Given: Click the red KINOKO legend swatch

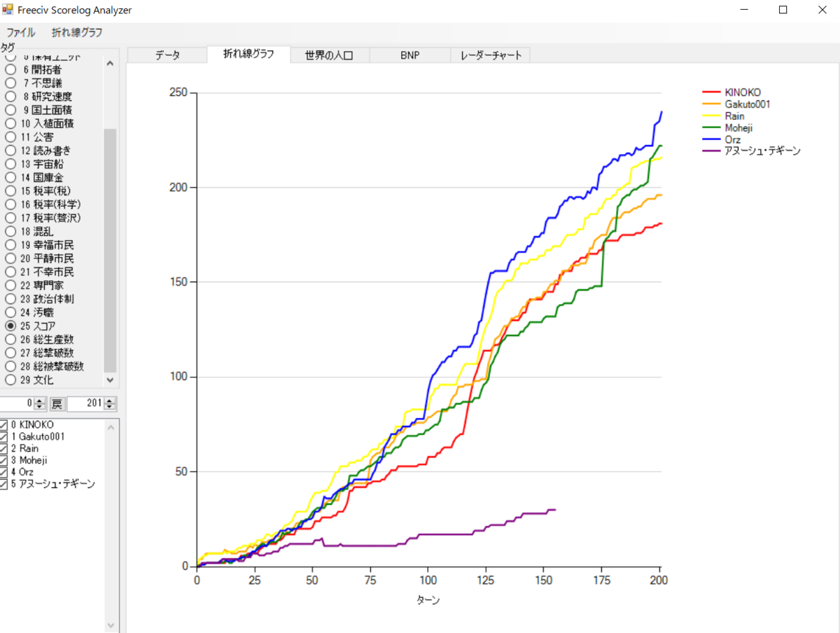Looking at the screenshot, I should [x=711, y=92].
